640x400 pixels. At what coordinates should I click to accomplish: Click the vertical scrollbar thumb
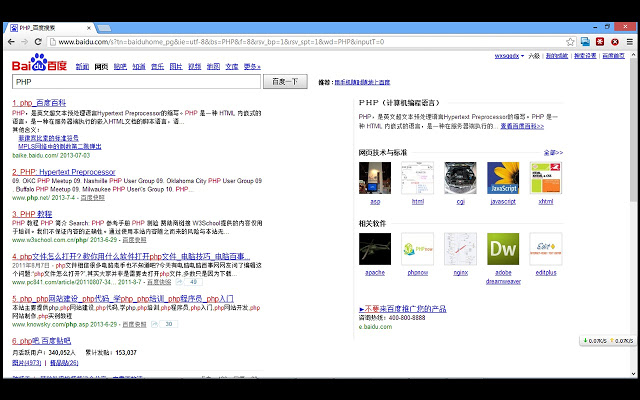(633, 131)
